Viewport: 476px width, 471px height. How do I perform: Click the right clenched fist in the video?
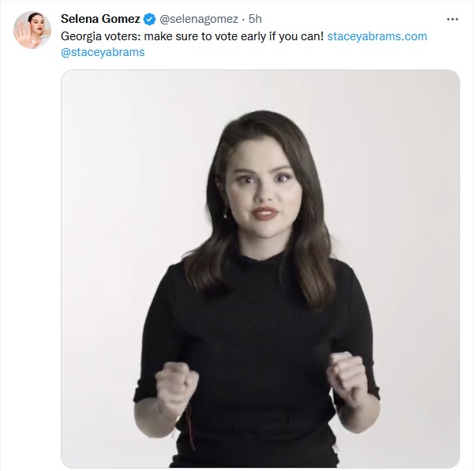coord(348,376)
